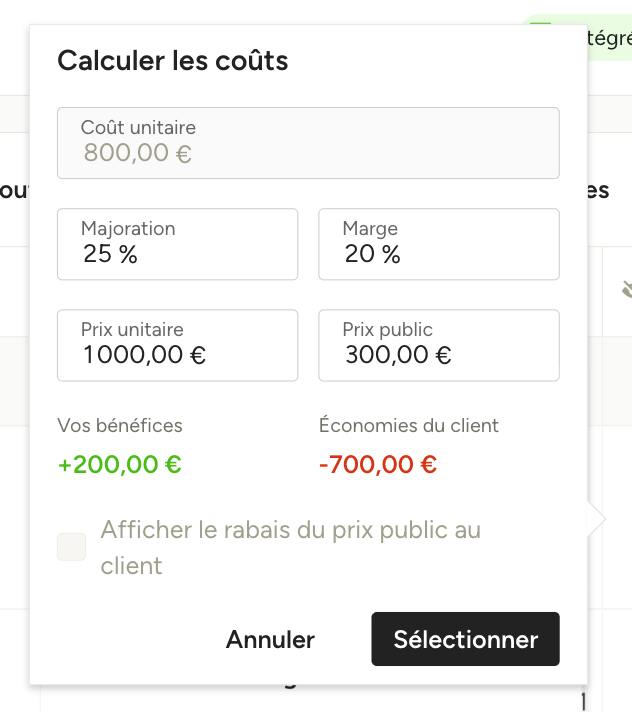The image size is (632, 712).
Task: Click the 'Économies du client' label
Action: point(409,425)
